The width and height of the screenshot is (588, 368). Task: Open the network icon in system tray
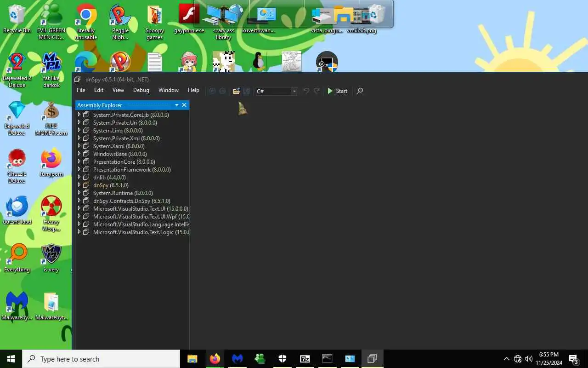[x=518, y=359]
